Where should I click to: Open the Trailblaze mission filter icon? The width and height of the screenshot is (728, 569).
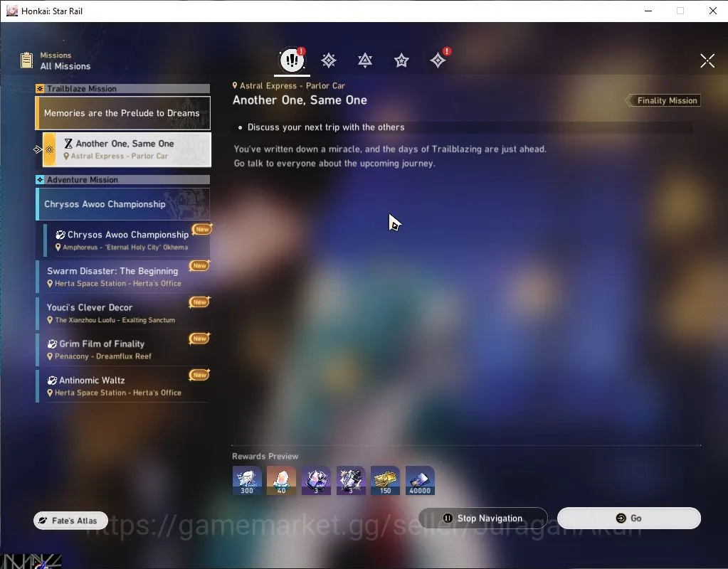tap(329, 60)
